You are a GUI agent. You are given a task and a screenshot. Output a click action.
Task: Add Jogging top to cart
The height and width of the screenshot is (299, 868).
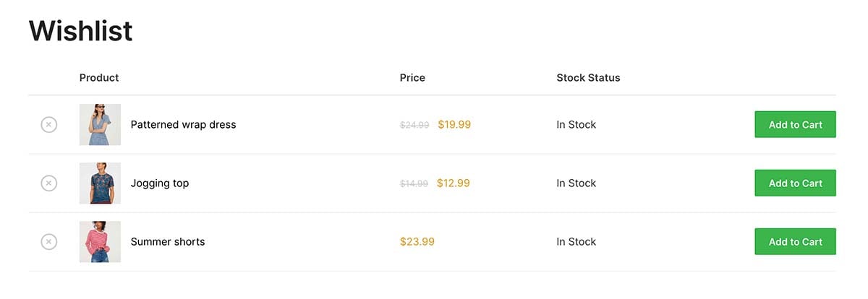[x=795, y=183]
